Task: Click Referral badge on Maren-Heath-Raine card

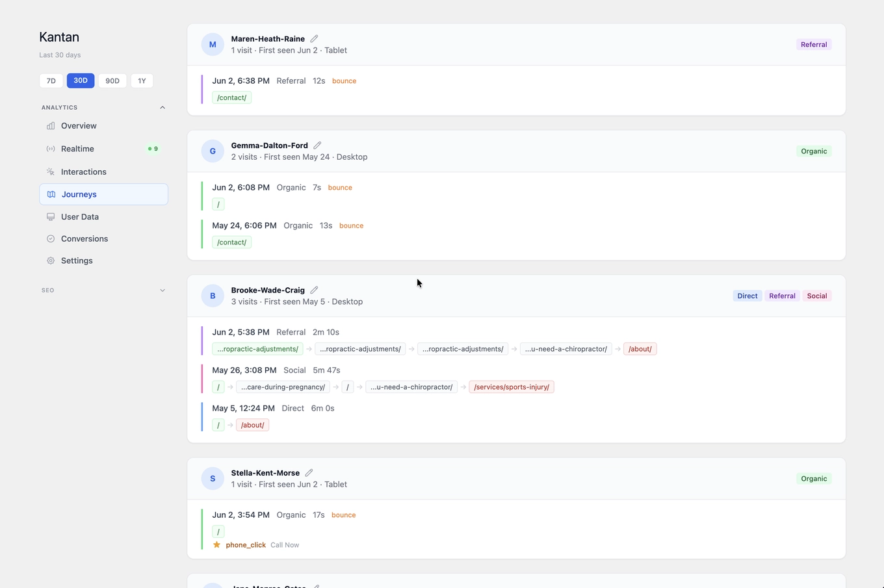Action: coord(814,44)
